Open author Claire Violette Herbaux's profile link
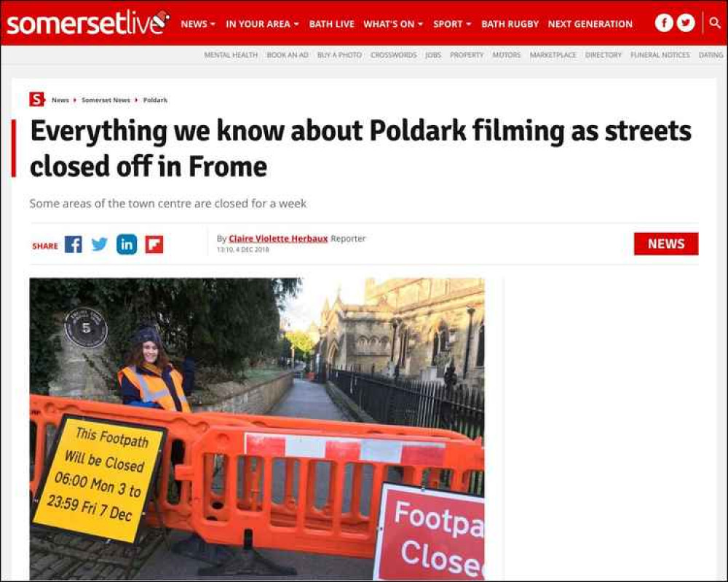The image size is (728, 582). (278, 239)
